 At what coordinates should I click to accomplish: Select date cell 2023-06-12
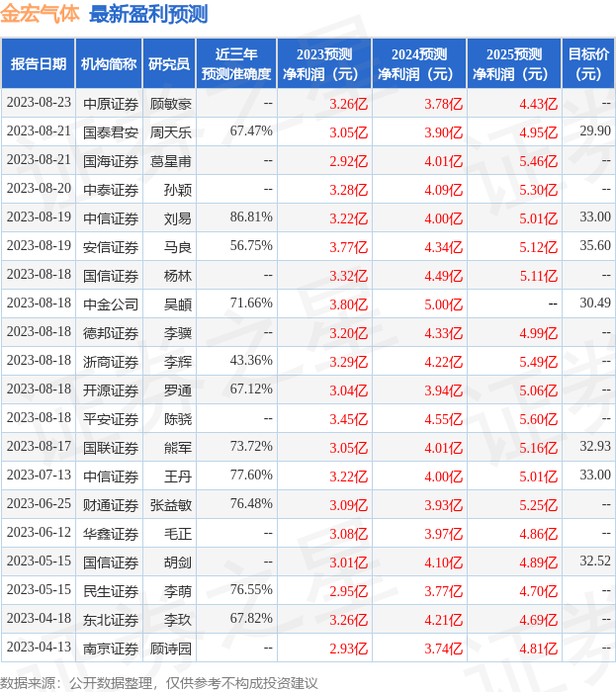39,533
